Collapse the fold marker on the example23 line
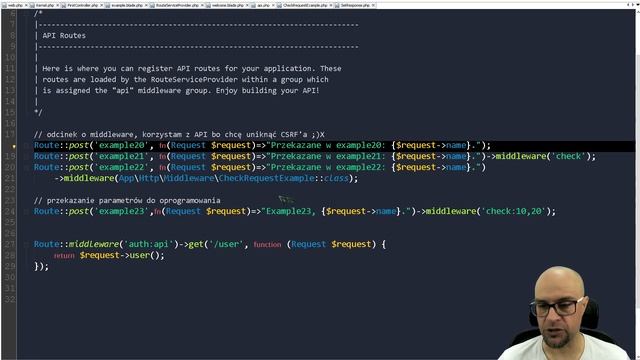Image resolution: width=640 pixels, height=360 pixels. tap(26, 211)
